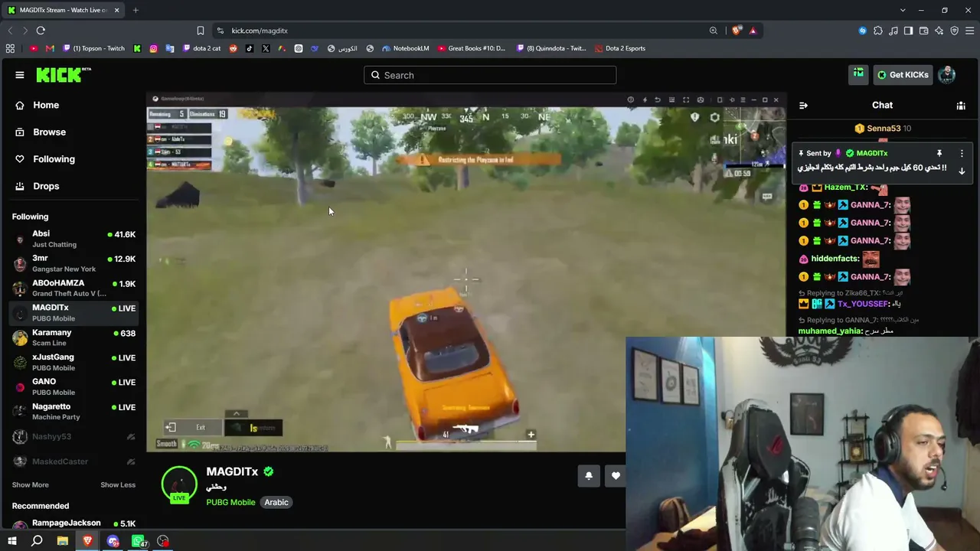980x551 pixels.
Task: Expand the pinned message with down arrow
Action: coord(962,171)
